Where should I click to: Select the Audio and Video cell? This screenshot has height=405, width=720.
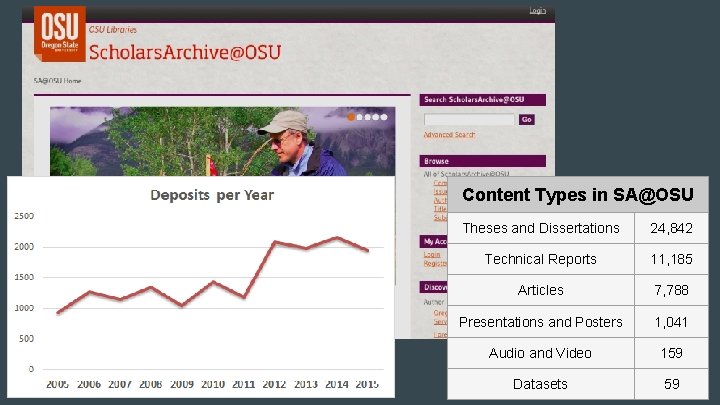[x=541, y=353]
